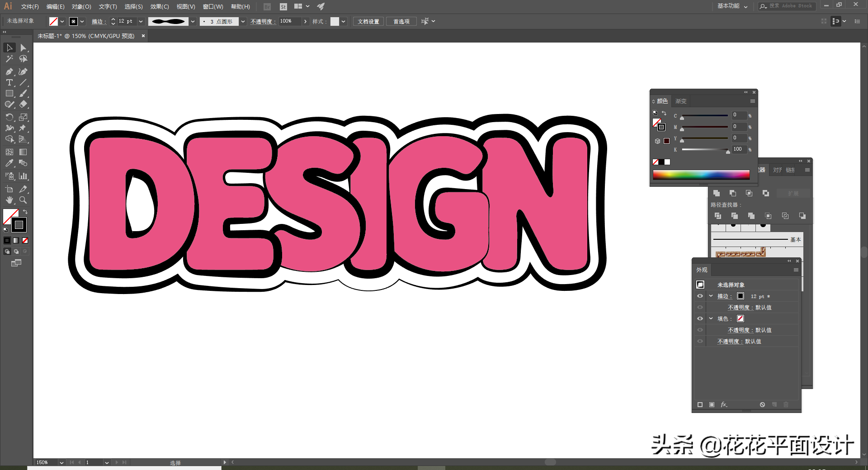Click the swap fill and stroke arrows
868x470 pixels.
(x=25, y=212)
